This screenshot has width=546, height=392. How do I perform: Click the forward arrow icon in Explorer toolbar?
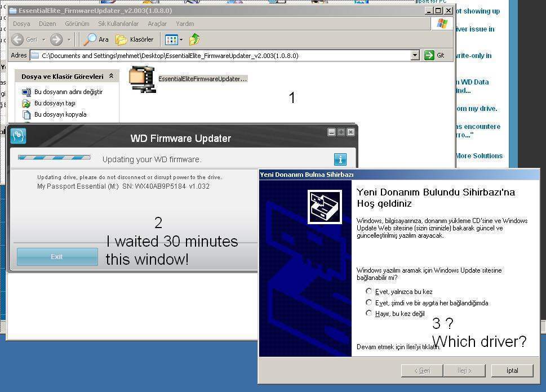pyautogui.click(x=56, y=39)
